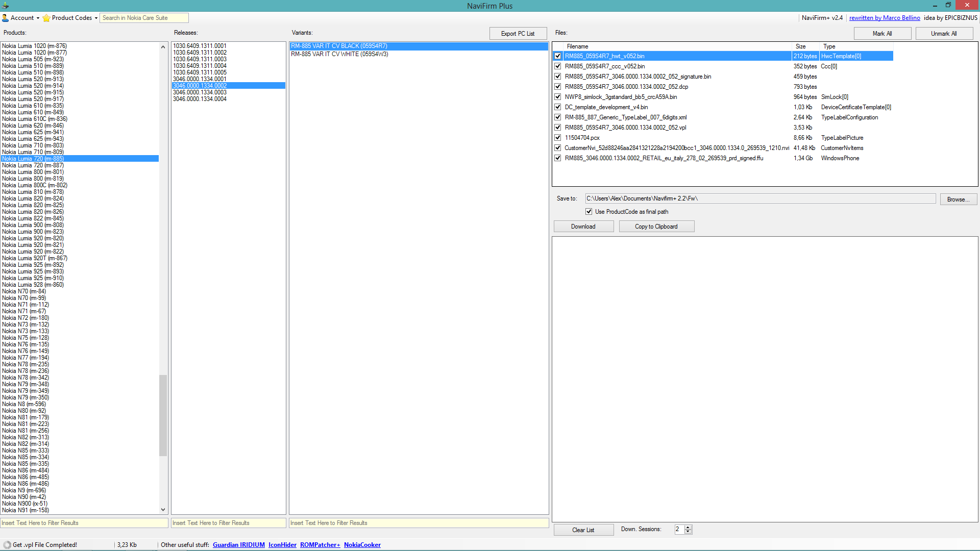Uncheck RM885_059S4R7_ccc_v052.bin file
This screenshot has height=551, width=980.
(558, 66)
